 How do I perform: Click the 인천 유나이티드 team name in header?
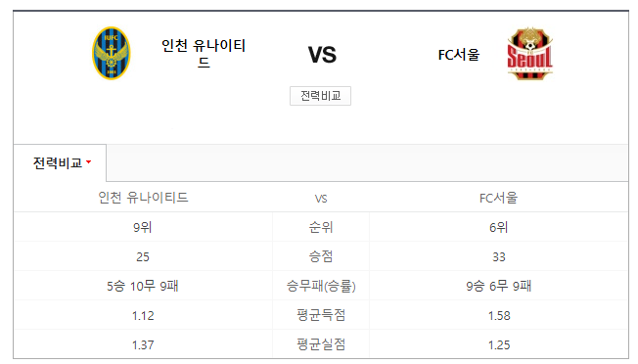point(204,53)
